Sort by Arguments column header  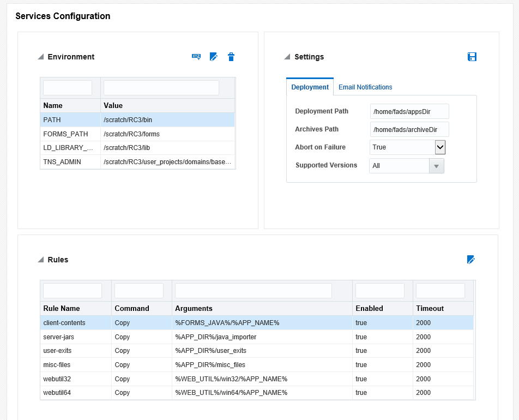pos(262,308)
